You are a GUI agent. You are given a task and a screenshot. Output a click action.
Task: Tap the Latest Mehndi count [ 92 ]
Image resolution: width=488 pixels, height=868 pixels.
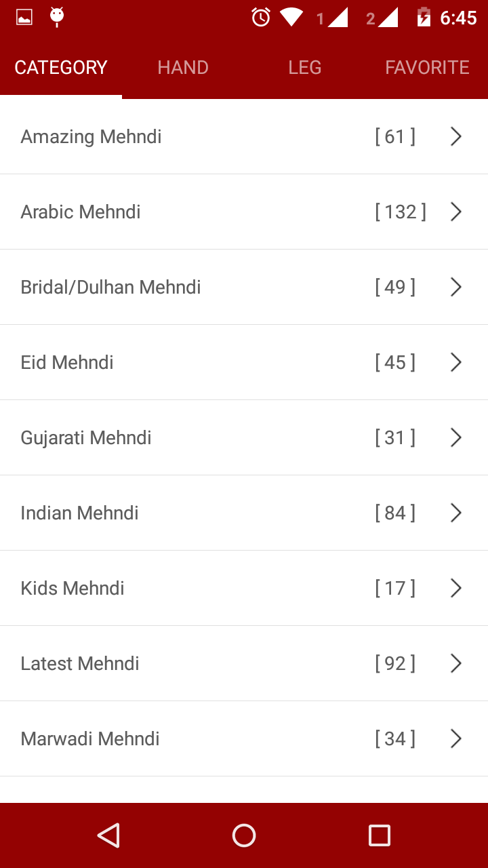(395, 663)
